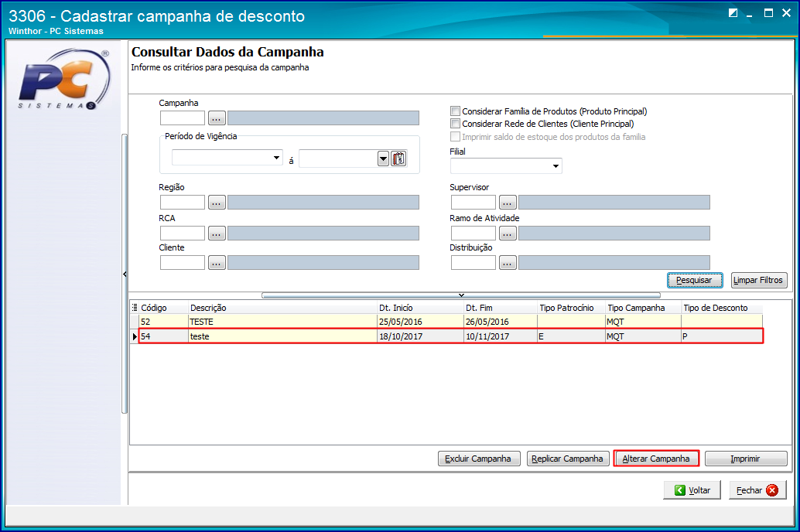800x532 pixels.
Task: Click the TESTE description cell
Action: pyautogui.click(x=282, y=322)
